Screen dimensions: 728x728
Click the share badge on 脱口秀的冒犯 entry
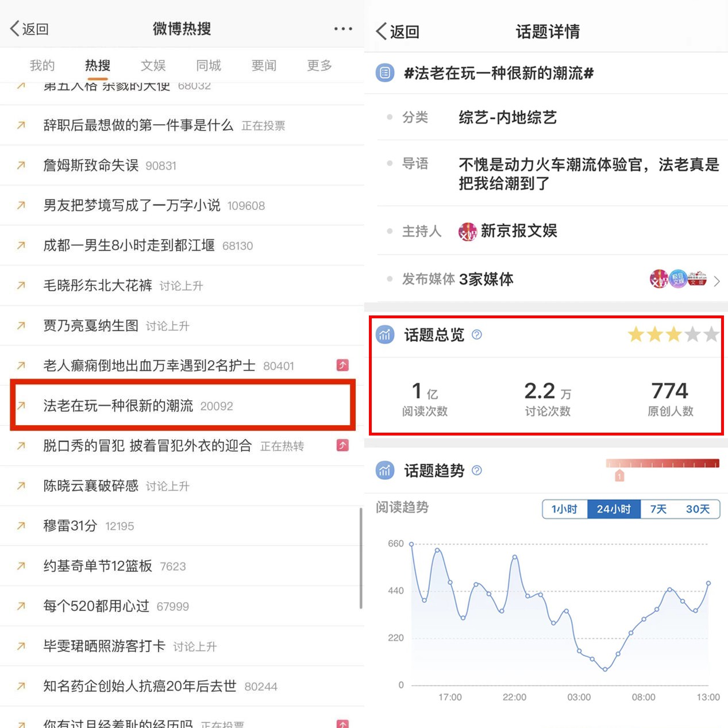pyautogui.click(x=342, y=445)
